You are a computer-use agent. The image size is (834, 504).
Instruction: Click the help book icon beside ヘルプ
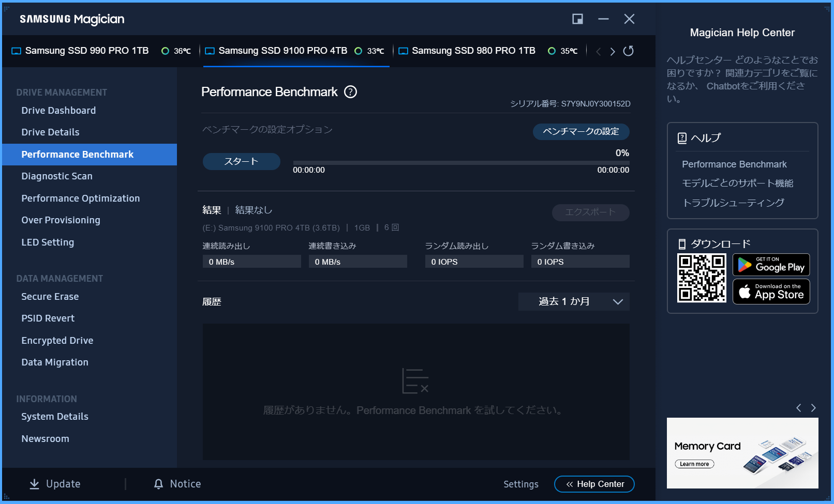click(682, 138)
